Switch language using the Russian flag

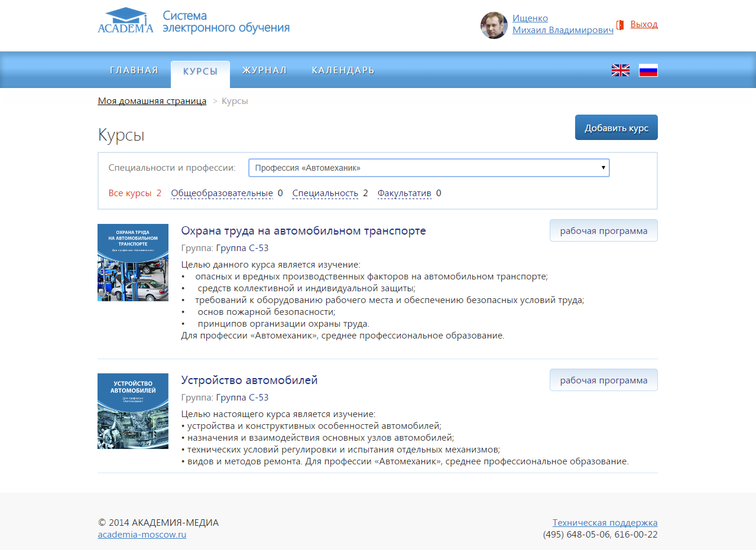pos(648,70)
